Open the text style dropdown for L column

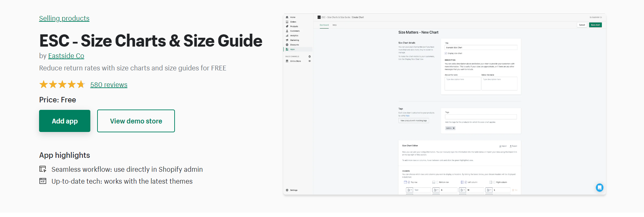tap(489, 190)
